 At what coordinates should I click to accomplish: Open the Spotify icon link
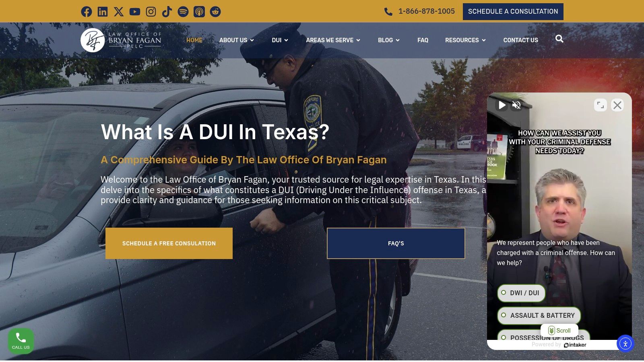(183, 12)
